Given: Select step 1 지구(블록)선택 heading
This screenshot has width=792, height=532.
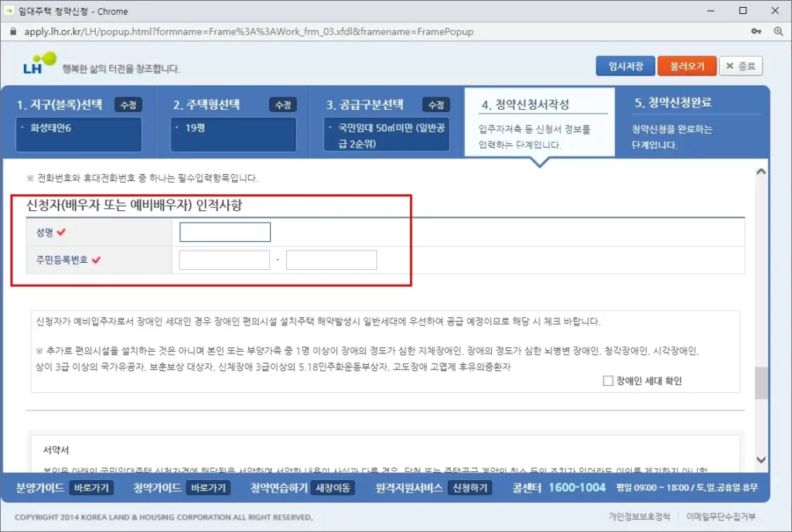Looking at the screenshot, I should (60, 104).
